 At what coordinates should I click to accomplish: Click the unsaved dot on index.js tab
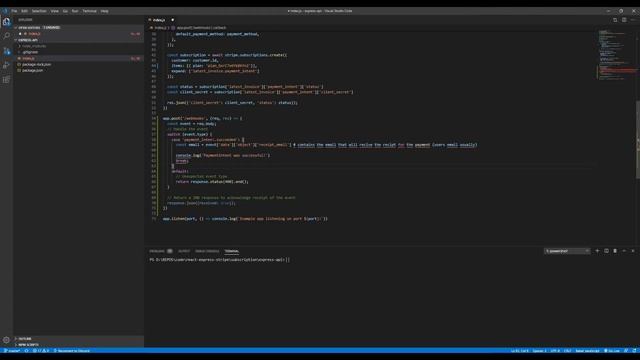(x=173, y=20)
